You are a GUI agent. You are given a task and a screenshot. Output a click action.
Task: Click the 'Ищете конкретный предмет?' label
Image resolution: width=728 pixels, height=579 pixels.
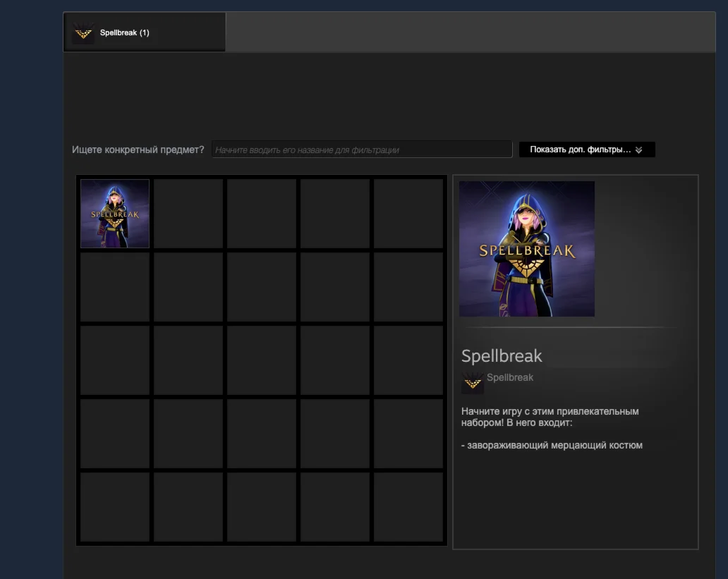[138, 150]
